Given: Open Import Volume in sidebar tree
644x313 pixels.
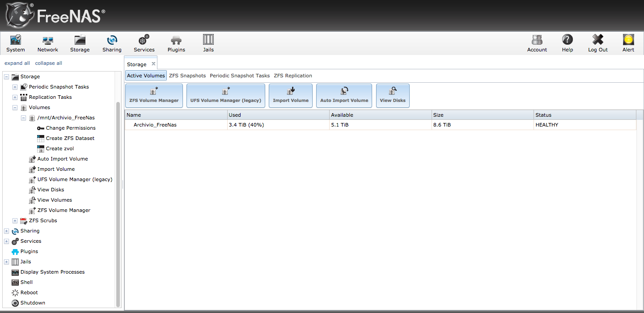Looking at the screenshot, I should pos(56,169).
